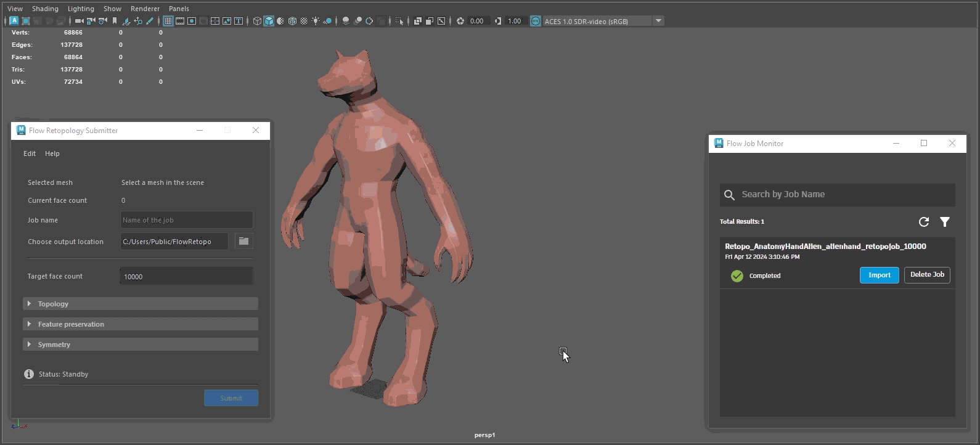Click Import for the completed retopo job
The image size is (980, 445).
coord(880,275)
